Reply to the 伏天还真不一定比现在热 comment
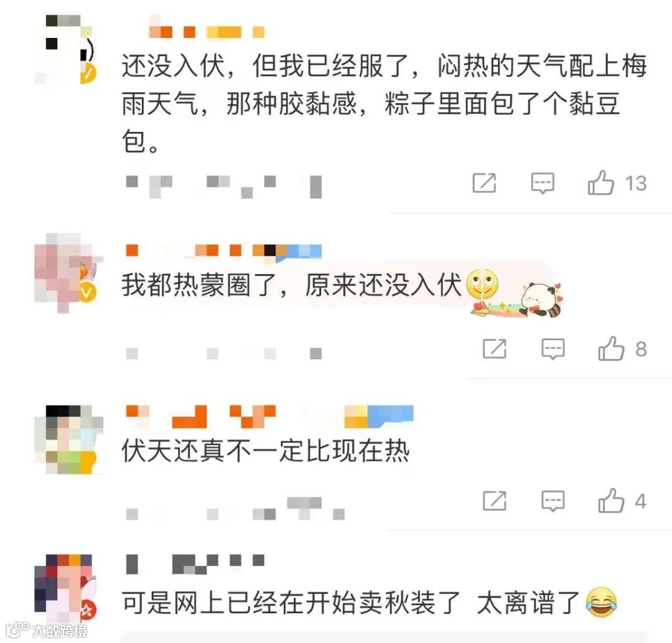The image size is (672, 643). [x=553, y=501]
